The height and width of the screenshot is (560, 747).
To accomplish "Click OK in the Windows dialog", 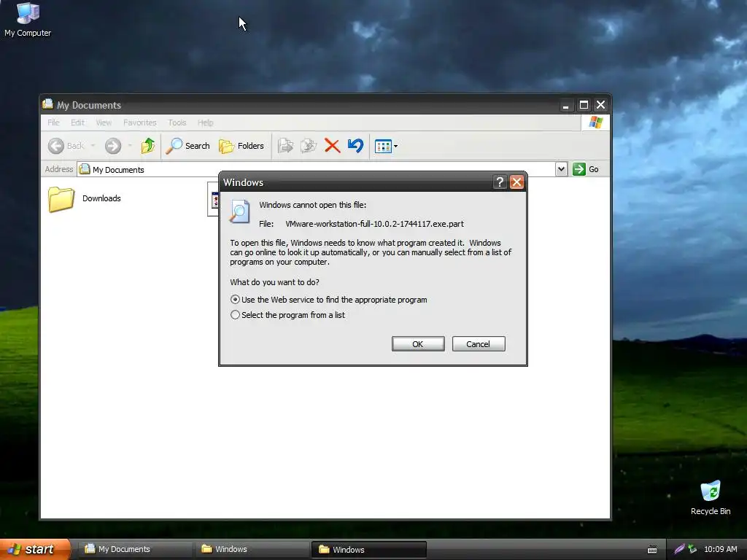I will point(418,344).
